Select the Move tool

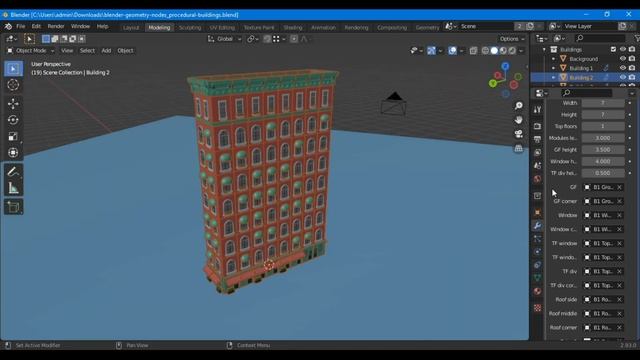(x=13, y=103)
